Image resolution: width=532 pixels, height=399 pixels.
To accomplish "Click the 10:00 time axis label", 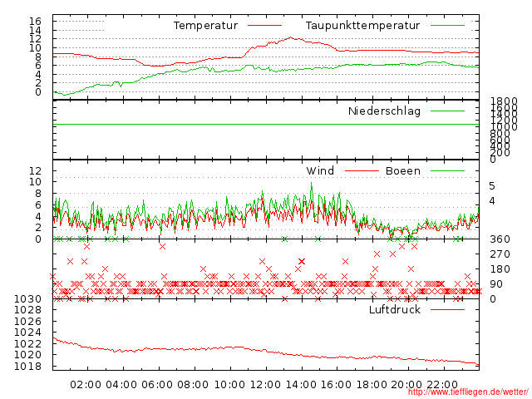I will [x=229, y=385].
